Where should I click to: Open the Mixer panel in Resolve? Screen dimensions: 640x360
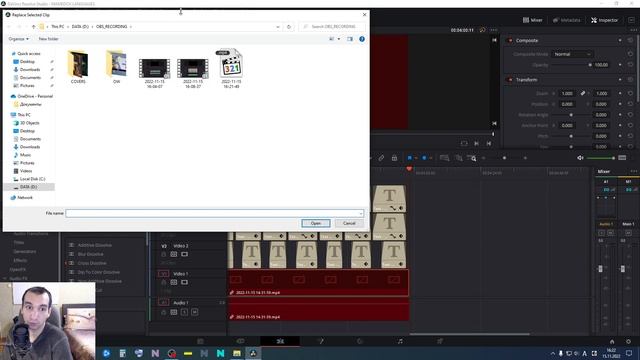pyautogui.click(x=533, y=20)
